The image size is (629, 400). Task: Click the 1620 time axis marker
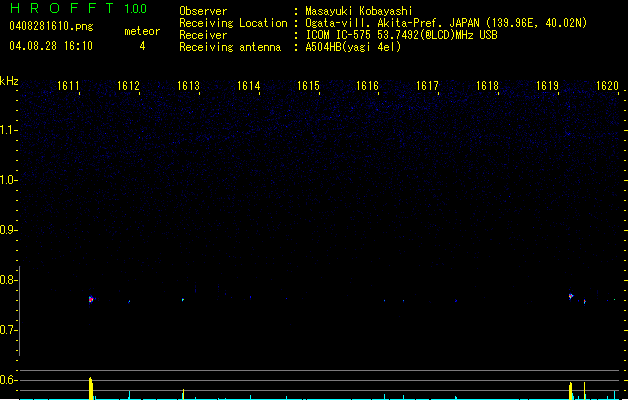[x=607, y=86]
